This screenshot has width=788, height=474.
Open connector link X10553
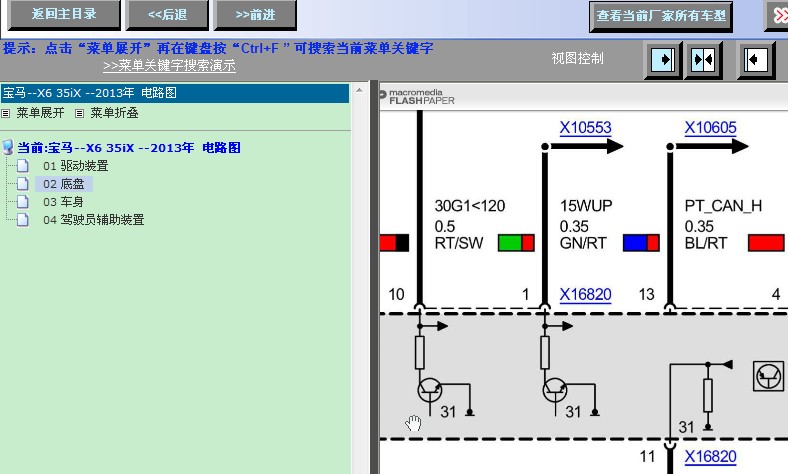coord(585,128)
